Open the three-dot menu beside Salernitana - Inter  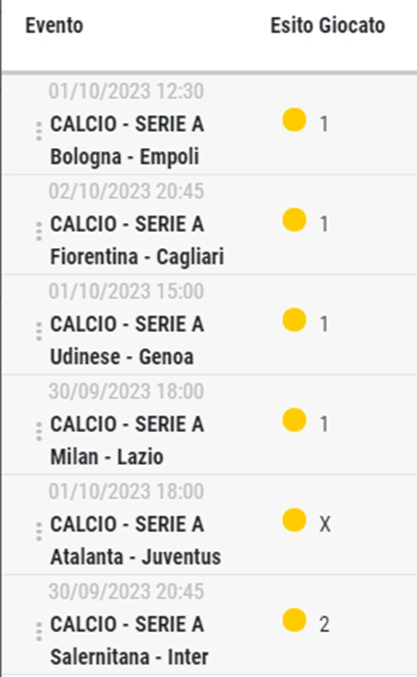(x=39, y=632)
